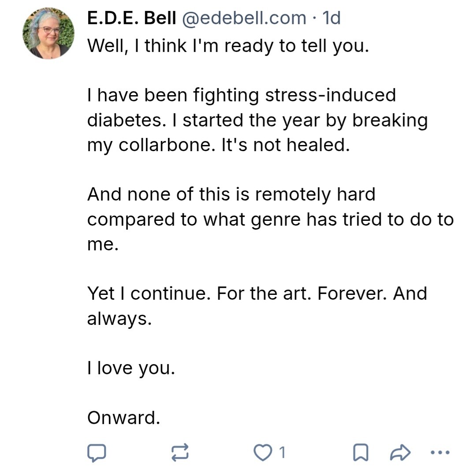Click the like count number 1
This screenshot has height=476, width=476.
point(283,452)
